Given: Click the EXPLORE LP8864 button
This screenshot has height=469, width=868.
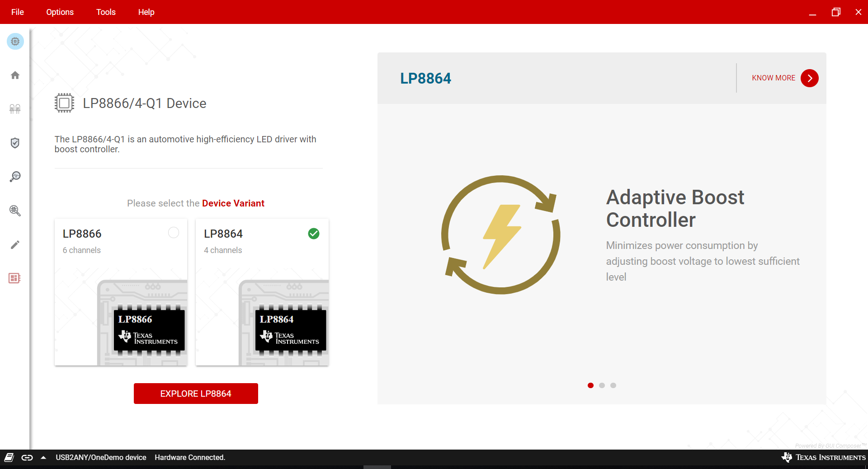Looking at the screenshot, I should coord(196,394).
